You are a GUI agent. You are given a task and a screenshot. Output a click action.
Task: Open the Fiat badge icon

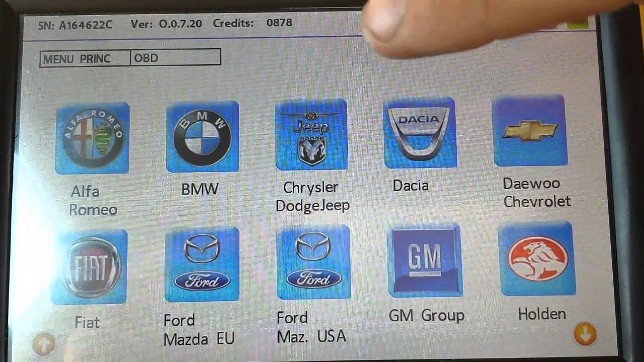pyautogui.click(x=89, y=267)
